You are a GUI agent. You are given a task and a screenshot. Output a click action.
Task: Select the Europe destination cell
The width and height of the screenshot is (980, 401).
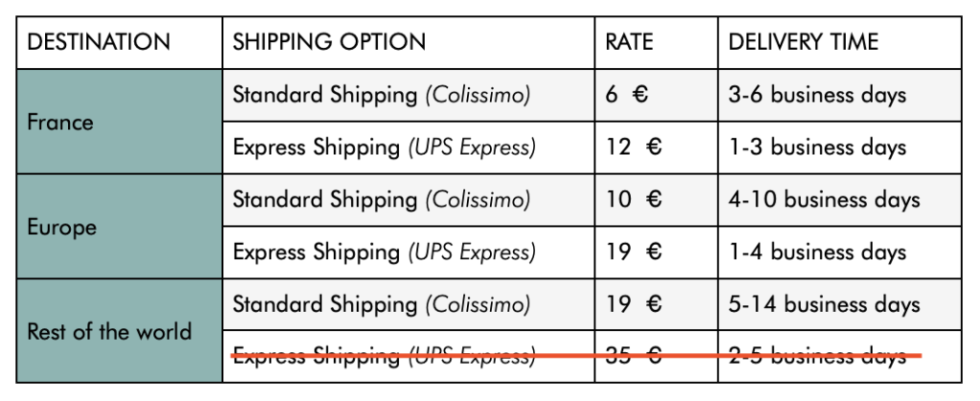point(120,227)
